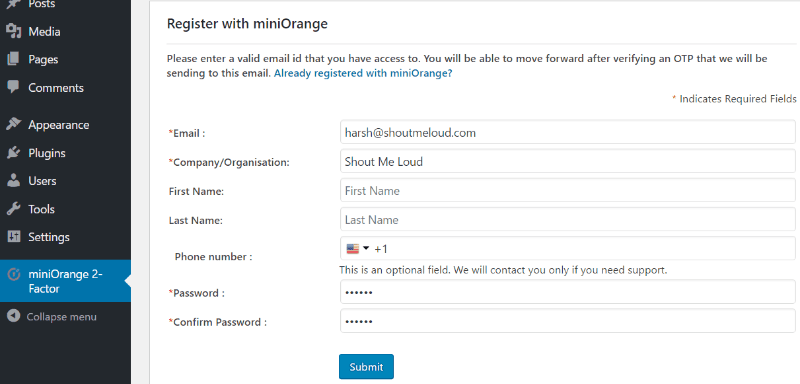This screenshot has height=384, width=800.
Task: Focus the Confirm Password field
Action: tap(568, 321)
